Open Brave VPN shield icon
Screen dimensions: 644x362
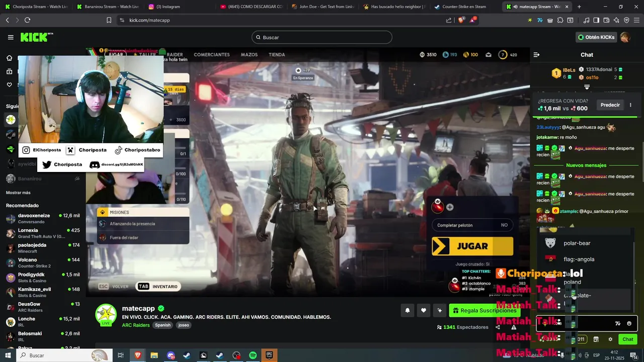[x=626, y=20]
